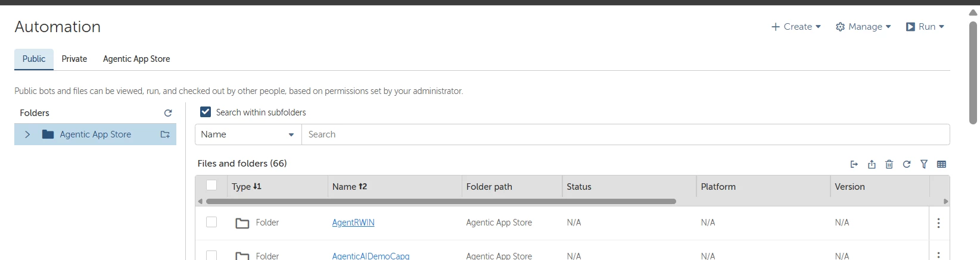980x260 pixels.
Task: Open the Name search field dropdown
Action: point(248,134)
